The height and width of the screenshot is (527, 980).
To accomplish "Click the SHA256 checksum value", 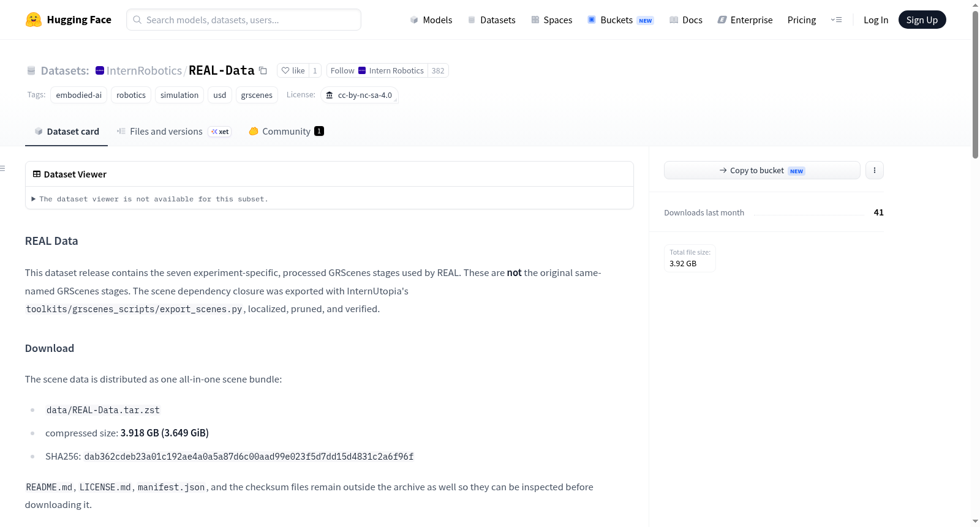I will 249,457.
